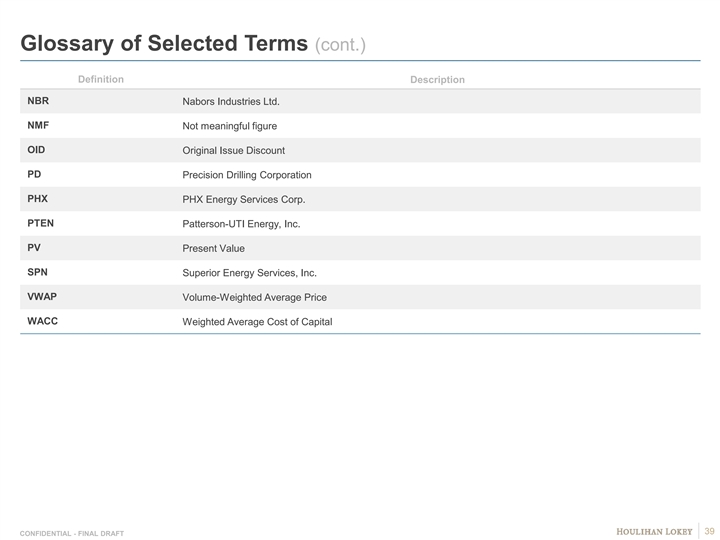Click the Nabors Industries Ltd. description
720x540 pixels.
tap(231, 102)
